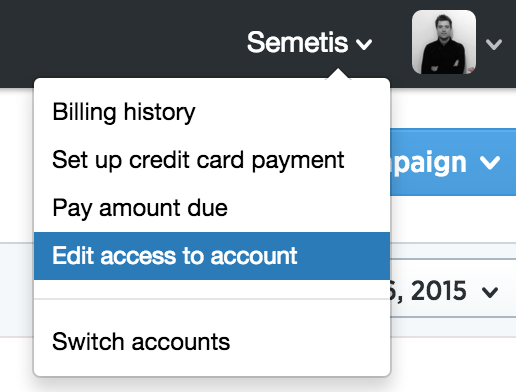The height and width of the screenshot is (392, 516).
Task: Choose Switch accounts option
Action: [x=141, y=342]
